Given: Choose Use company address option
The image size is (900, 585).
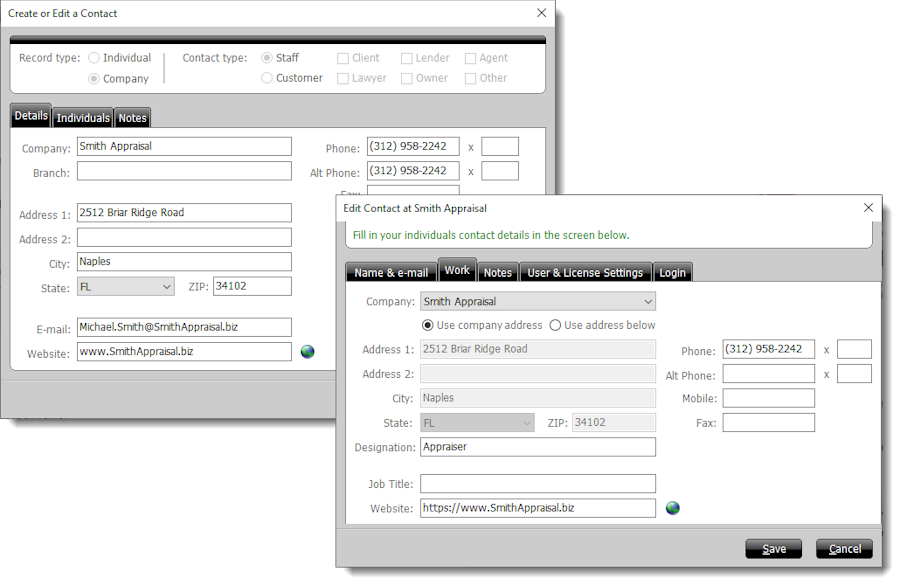Looking at the screenshot, I should coord(428,326).
